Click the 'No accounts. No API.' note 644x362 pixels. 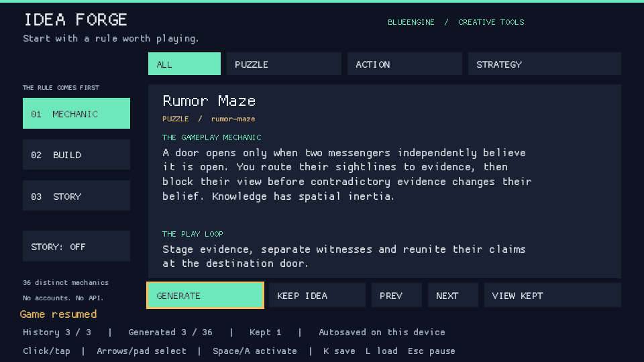[63, 298]
